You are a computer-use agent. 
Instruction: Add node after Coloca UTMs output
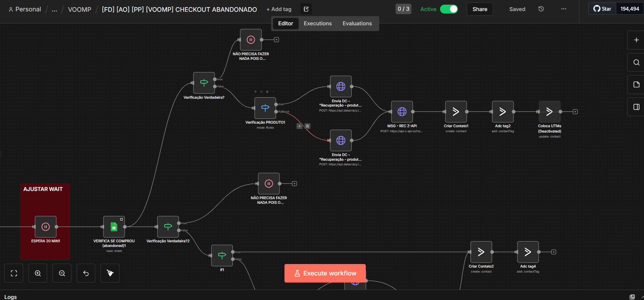coord(575,112)
